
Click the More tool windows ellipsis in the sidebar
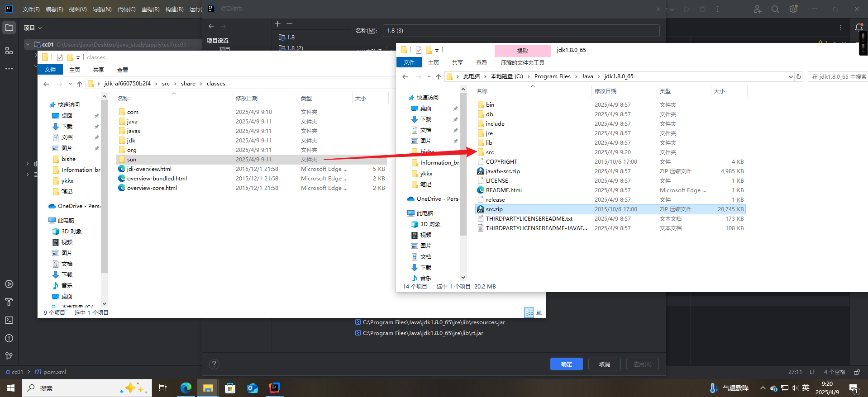(9, 69)
